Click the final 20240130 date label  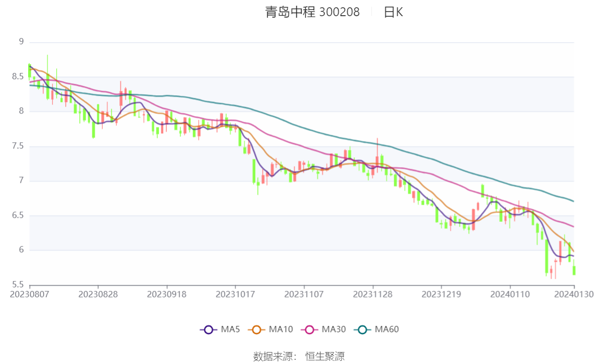tap(574, 294)
